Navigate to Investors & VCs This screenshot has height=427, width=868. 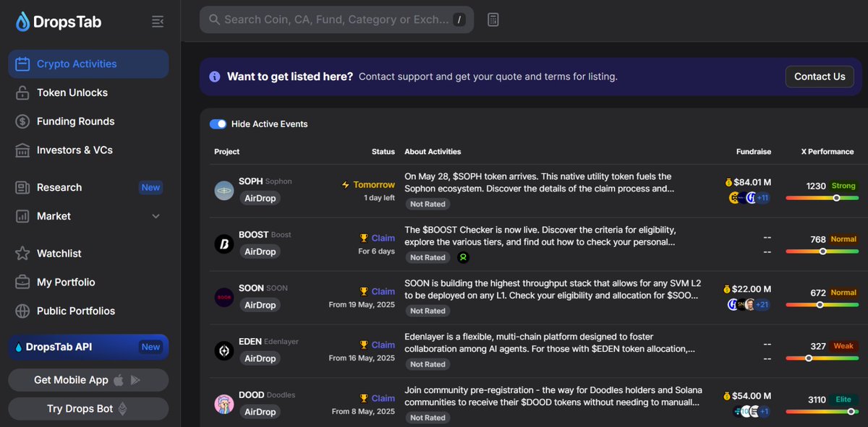tap(75, 150)
